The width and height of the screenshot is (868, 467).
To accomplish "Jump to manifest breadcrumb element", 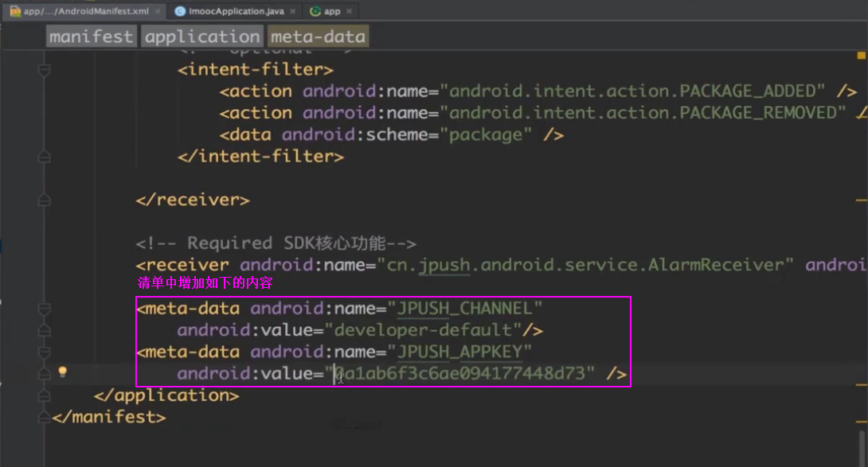I will coord(91,37).
